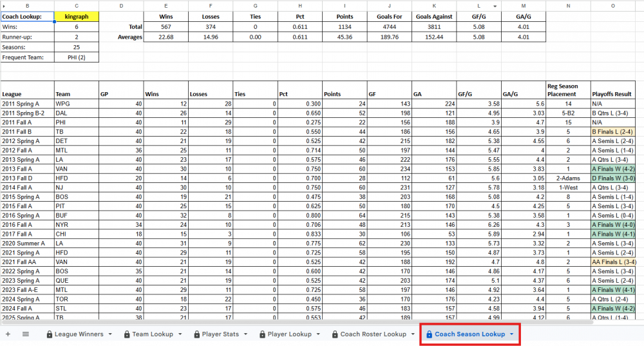Select the GA/G summary header cell
644x346 pixels.
click(x=523, y=17)
